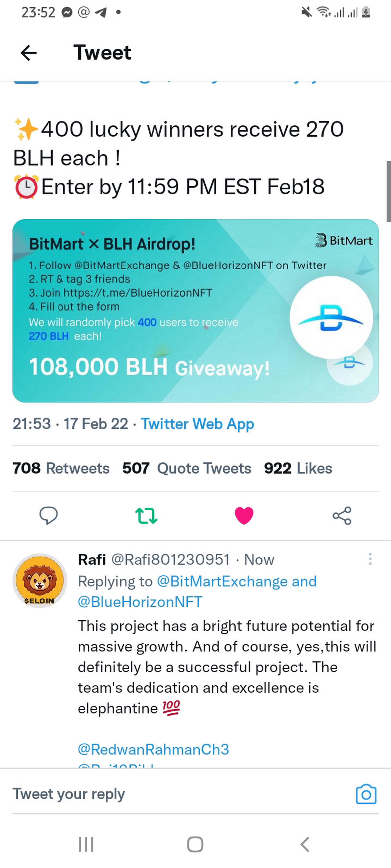Open the BitMart BLH Airdrop image

(196, 310)
